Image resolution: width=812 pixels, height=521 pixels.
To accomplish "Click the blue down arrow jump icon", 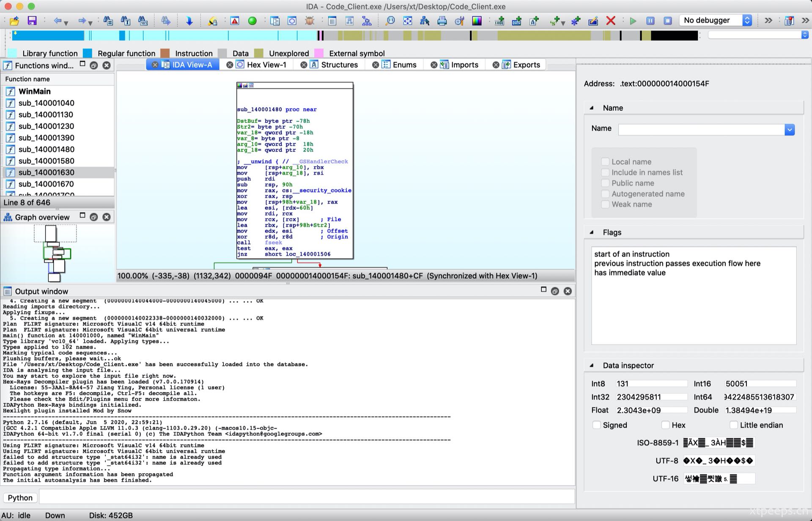I will tap(189, 21).
